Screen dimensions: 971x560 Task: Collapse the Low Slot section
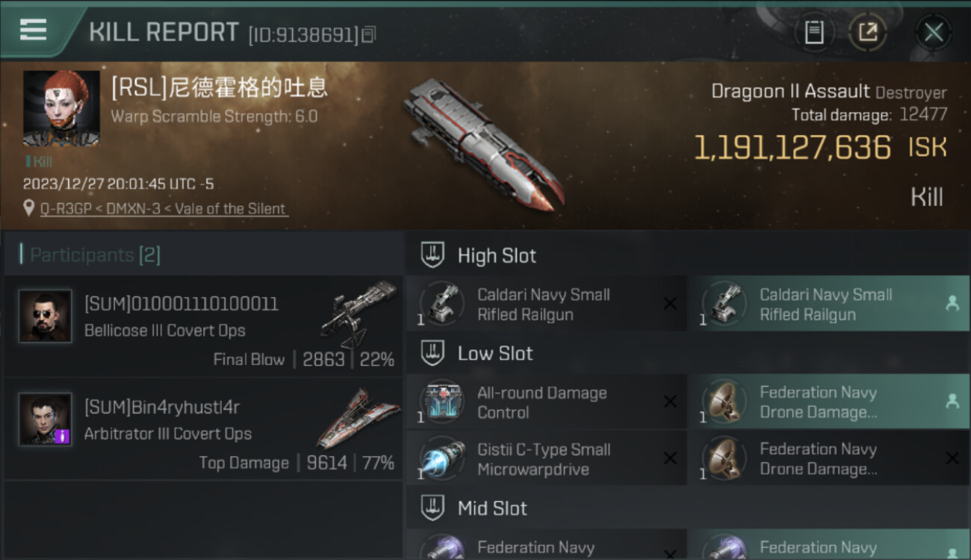pyautogui.click(x=687, y=353)
